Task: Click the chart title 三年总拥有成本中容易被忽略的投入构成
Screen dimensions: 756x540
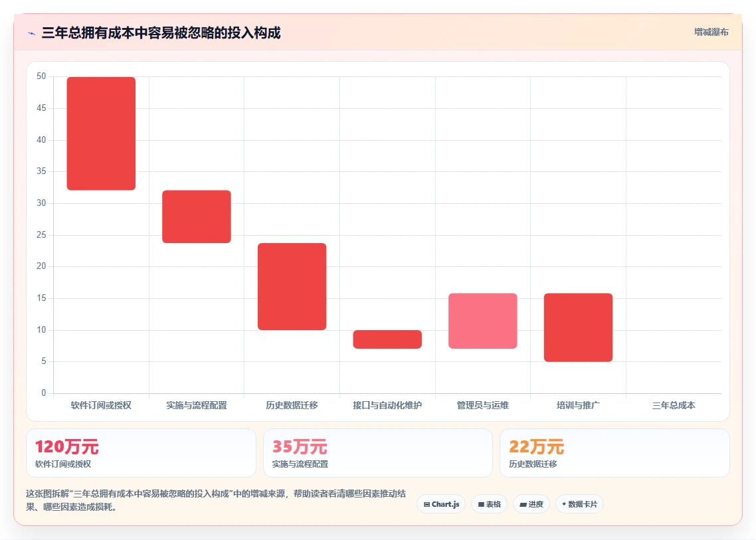Action: tap(161, 33)
